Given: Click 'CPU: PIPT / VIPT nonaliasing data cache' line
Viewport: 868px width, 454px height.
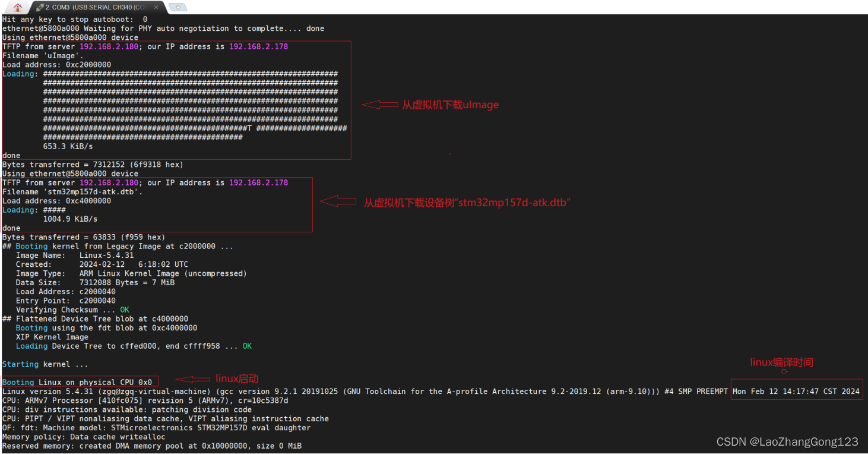Looking at the screenshot, I should [166, 419].
